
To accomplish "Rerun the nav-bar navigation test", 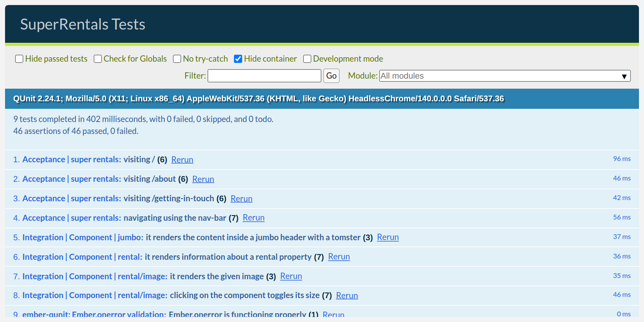I will click(253, 218).
